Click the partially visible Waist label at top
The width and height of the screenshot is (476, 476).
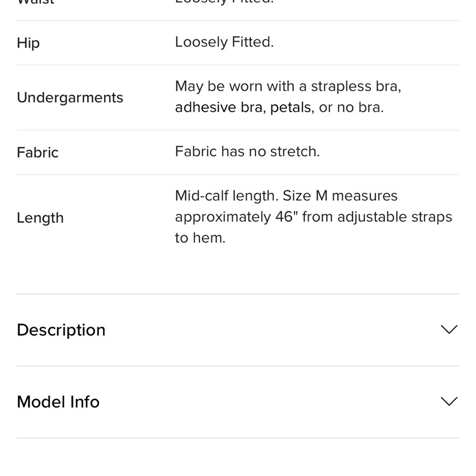[36, 2]
